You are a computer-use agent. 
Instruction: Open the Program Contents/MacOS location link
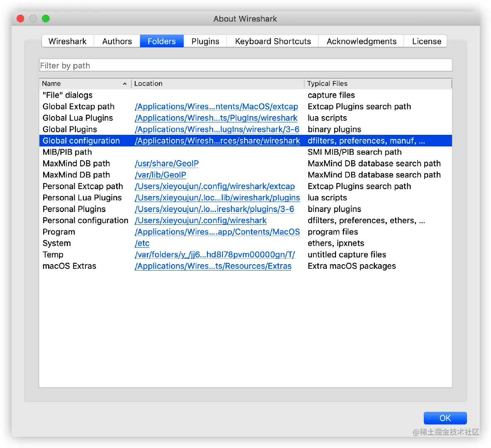[x=217, y=232]
